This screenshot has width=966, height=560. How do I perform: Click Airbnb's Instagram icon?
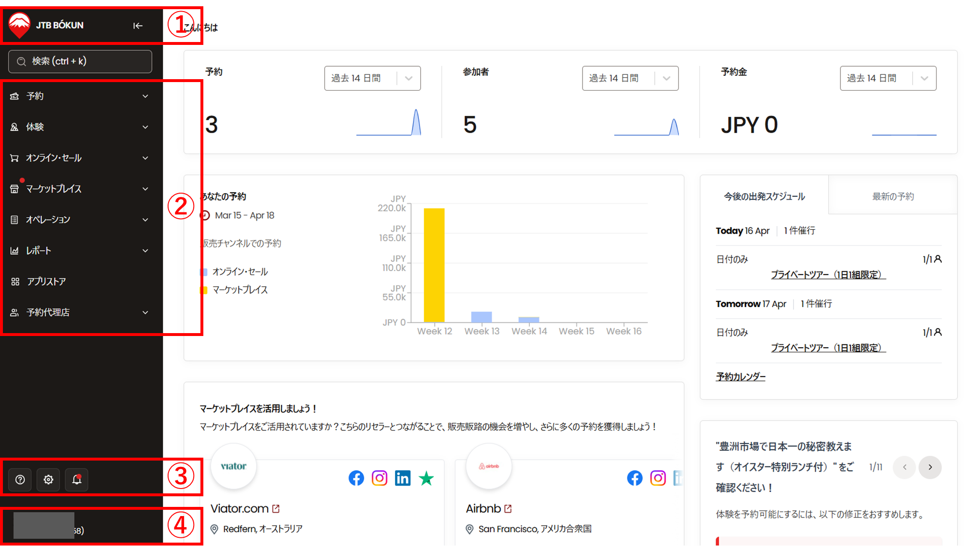click(x=658, y=478)
